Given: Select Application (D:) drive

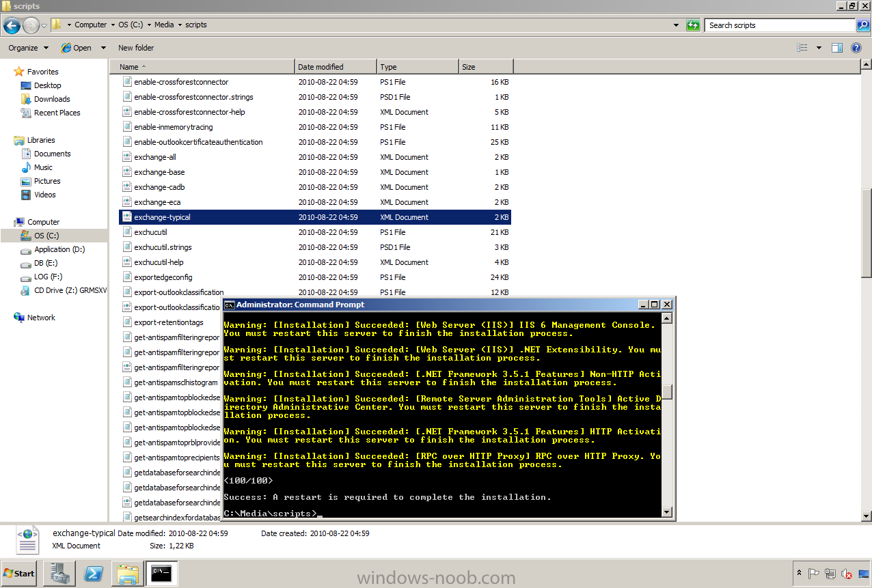Looking at the screenshot, I should click(59, 249).
